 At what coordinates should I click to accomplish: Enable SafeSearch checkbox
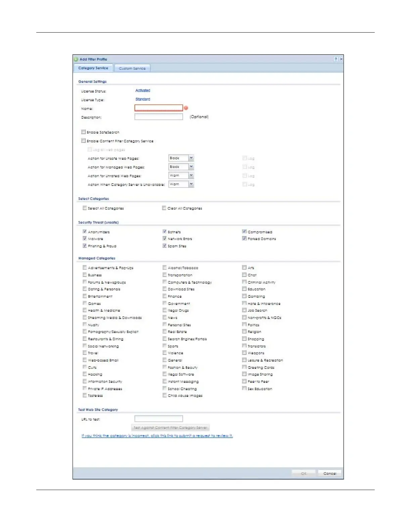(x=83, y=132)
